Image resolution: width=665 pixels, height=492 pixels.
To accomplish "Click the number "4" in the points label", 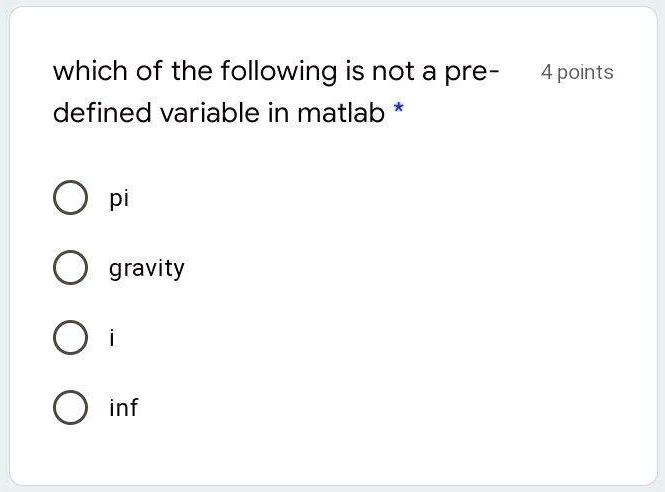I will 546,72.
